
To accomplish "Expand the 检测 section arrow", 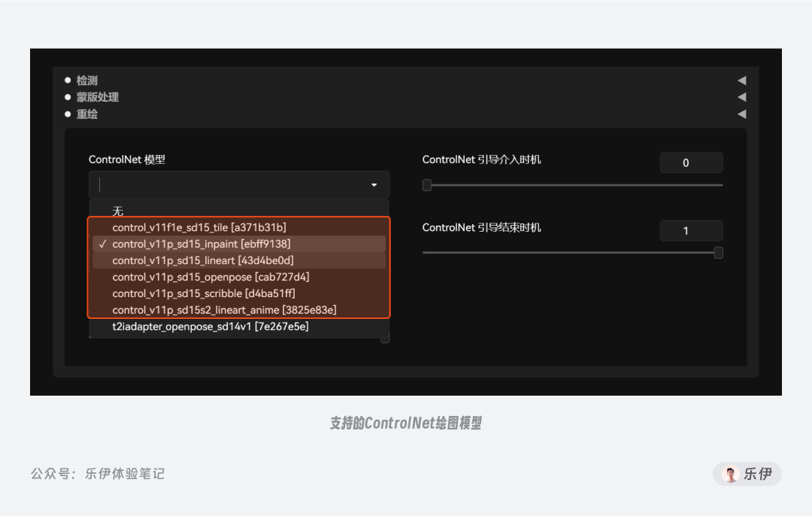I will pyautogui.click(x=741, y=80).
